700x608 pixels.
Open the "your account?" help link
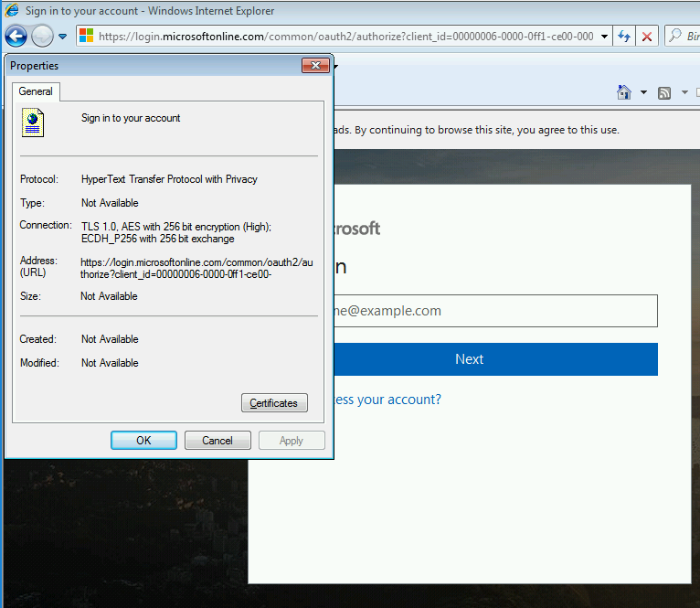coord(387,400)
